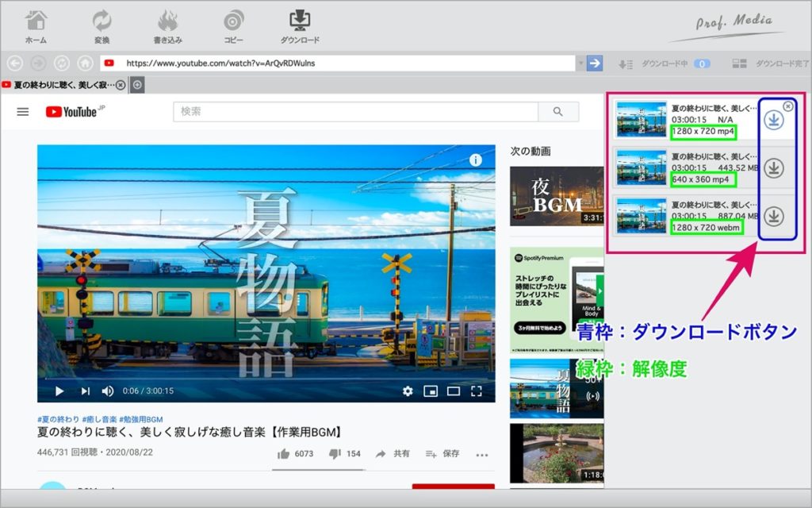812x508 pixels.
Task: Click the YouTube search magnifier button
Action: point(558,111)
